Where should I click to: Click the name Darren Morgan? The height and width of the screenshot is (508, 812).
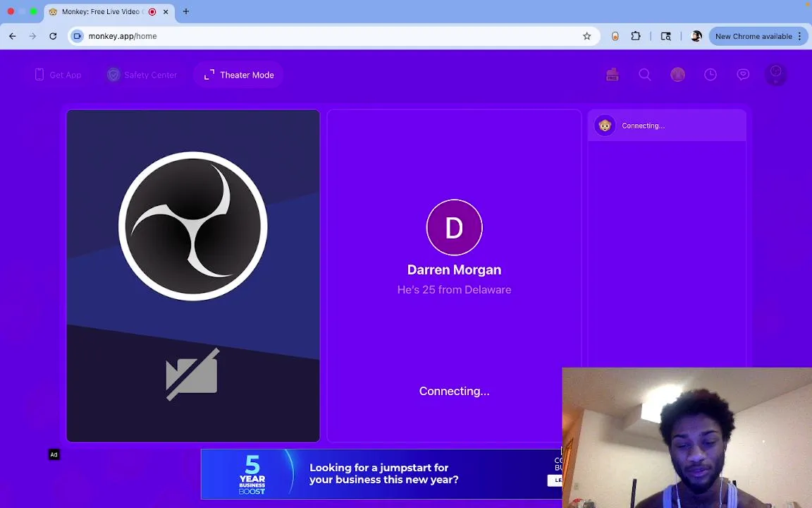pyautogui.click(x=454, y=270)
